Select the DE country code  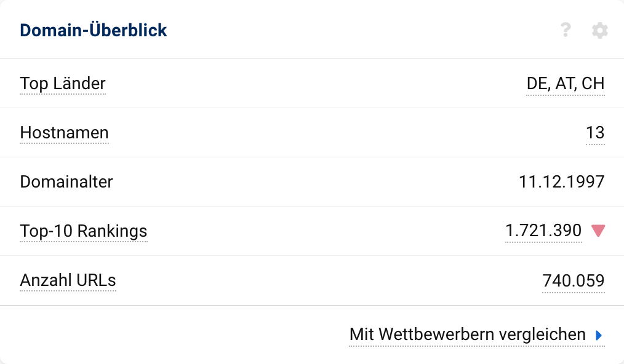(x=537, y=84)
